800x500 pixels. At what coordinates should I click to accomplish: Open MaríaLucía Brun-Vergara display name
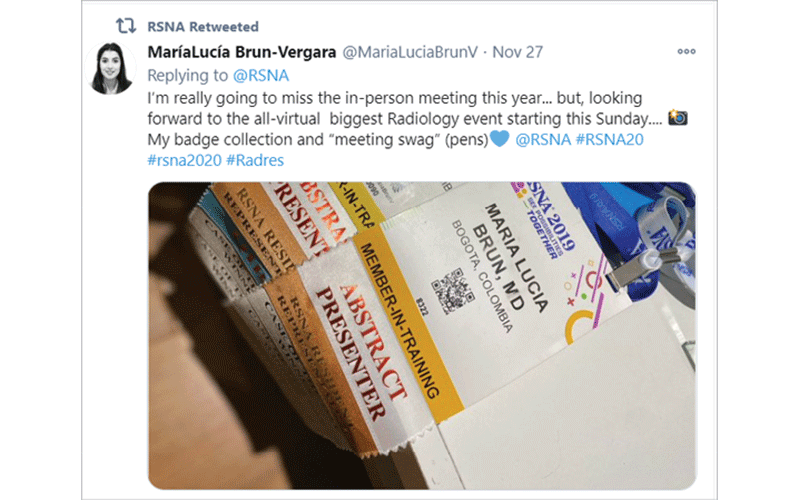click(x=242, y=52)
